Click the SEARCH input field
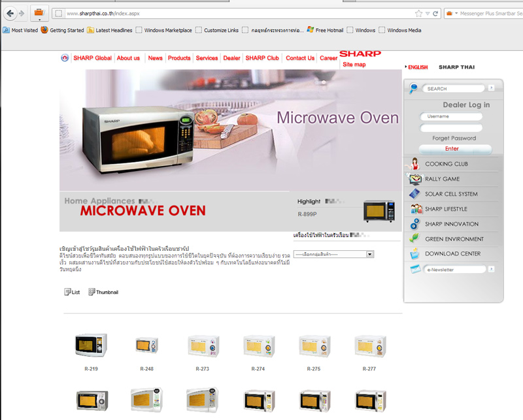 pos(453,89)
